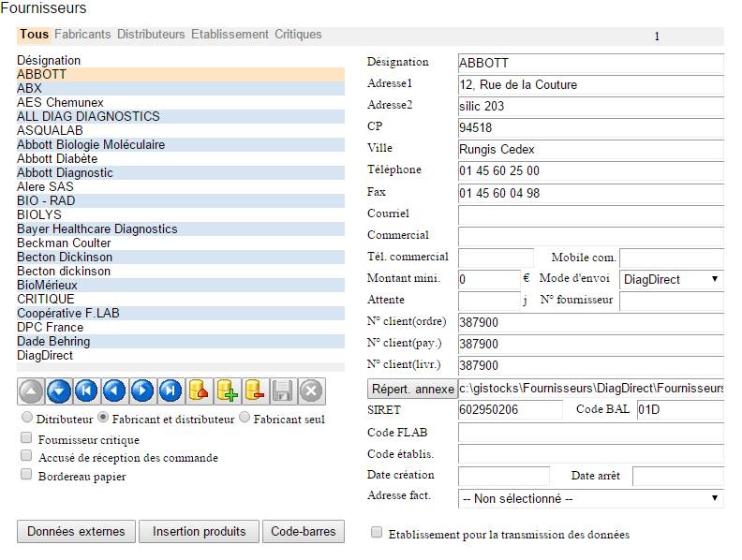The image size is (742, 560).
Task: Show the Critiques tab
Action: click(x=298, y=35)
